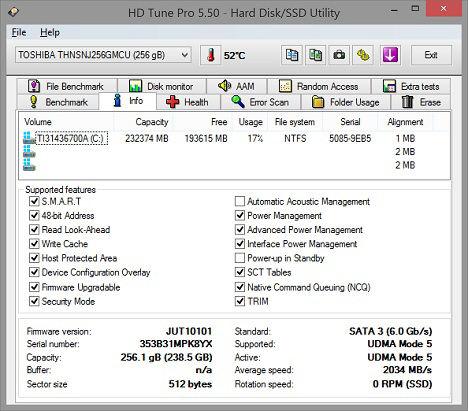468x411 pixels.
Task: Click the Alignment column header
Action: pyautogui.click(x=405, y=122)
